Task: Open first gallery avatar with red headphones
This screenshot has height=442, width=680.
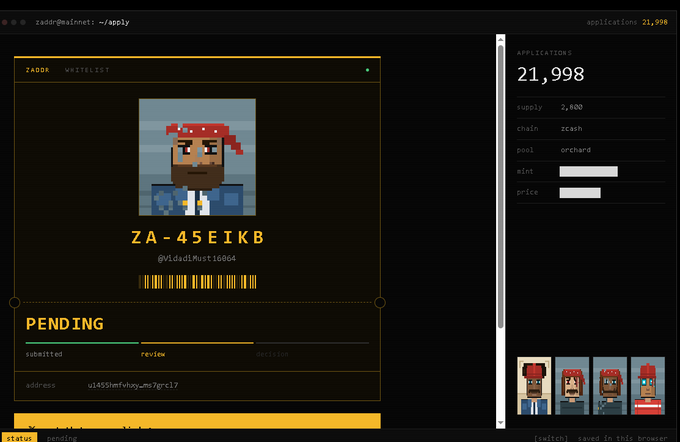Action: pyautogui.click(x=534, y=386)
